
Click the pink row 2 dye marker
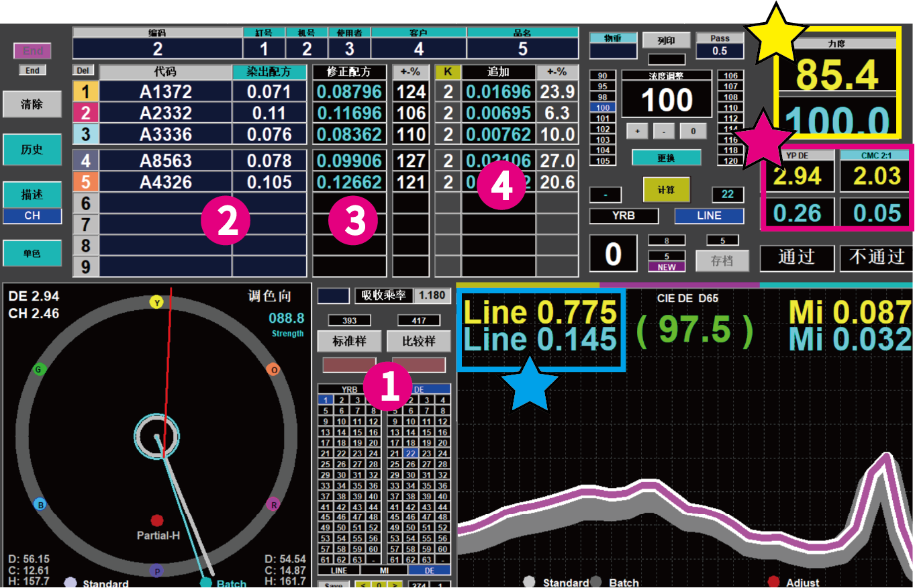(85, 113)
